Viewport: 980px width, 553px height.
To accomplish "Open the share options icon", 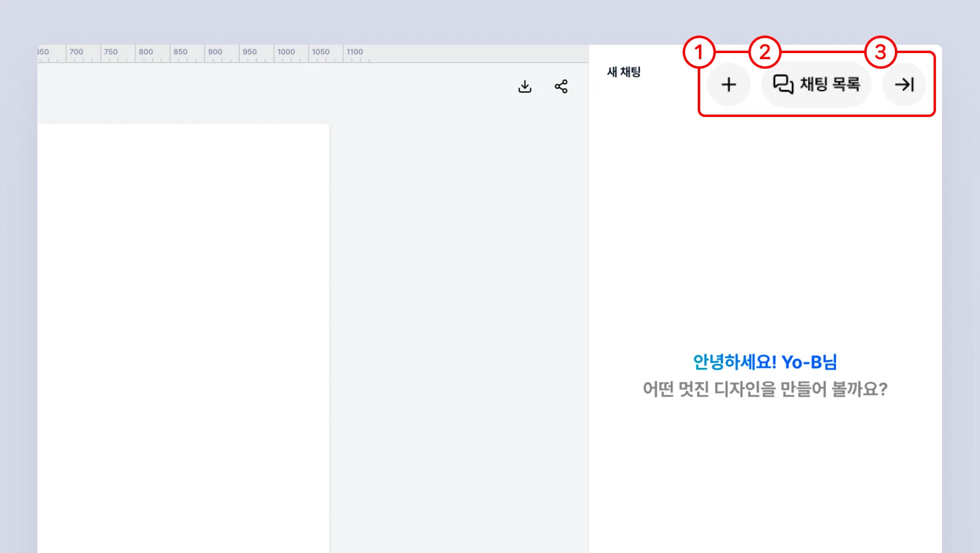I will point(561,87).
